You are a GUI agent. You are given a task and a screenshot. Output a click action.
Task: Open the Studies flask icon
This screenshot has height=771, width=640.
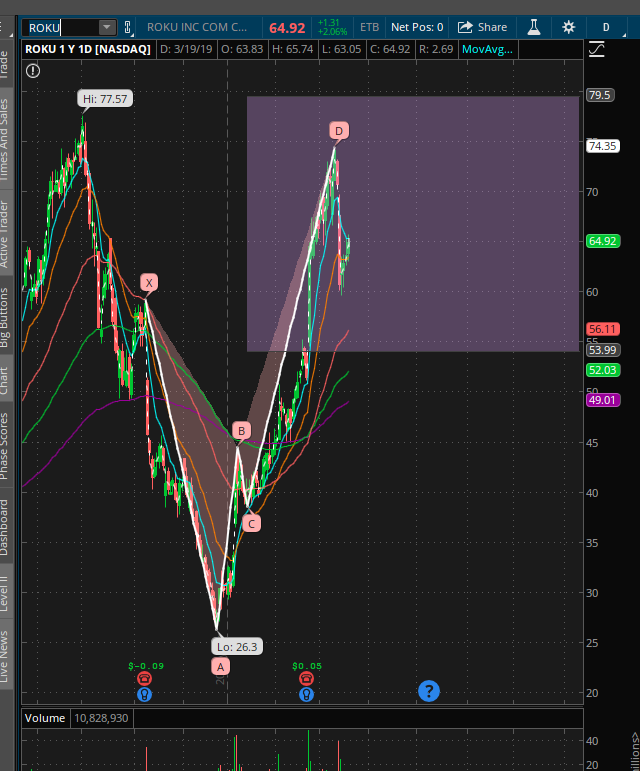pyautogui.click(x=534, y=27)
